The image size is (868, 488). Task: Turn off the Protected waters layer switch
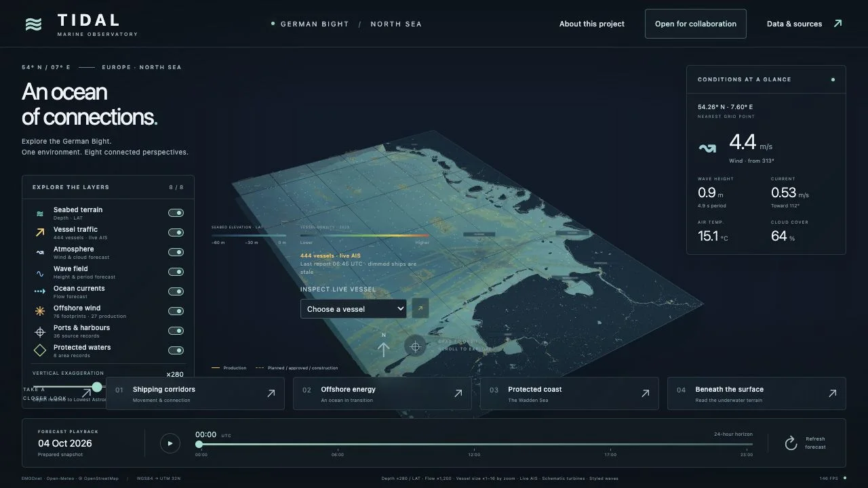176,350
